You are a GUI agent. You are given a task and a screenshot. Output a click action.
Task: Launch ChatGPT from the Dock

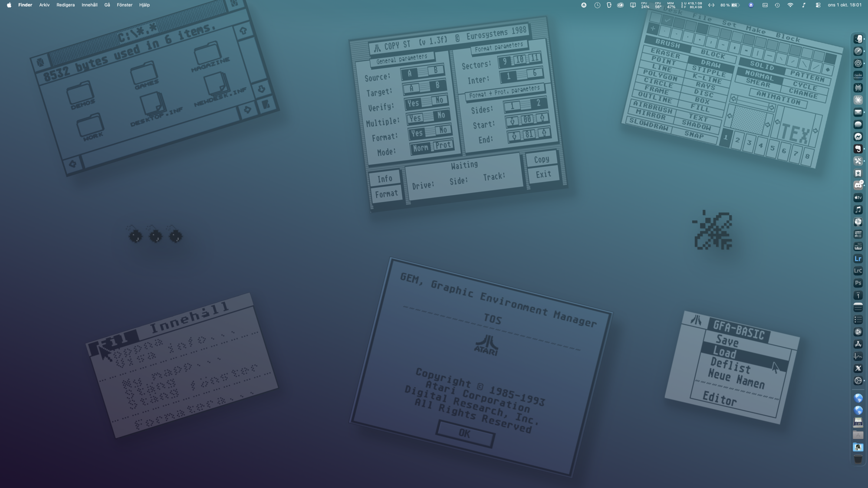pyautogui.click(x=858, y=63)
